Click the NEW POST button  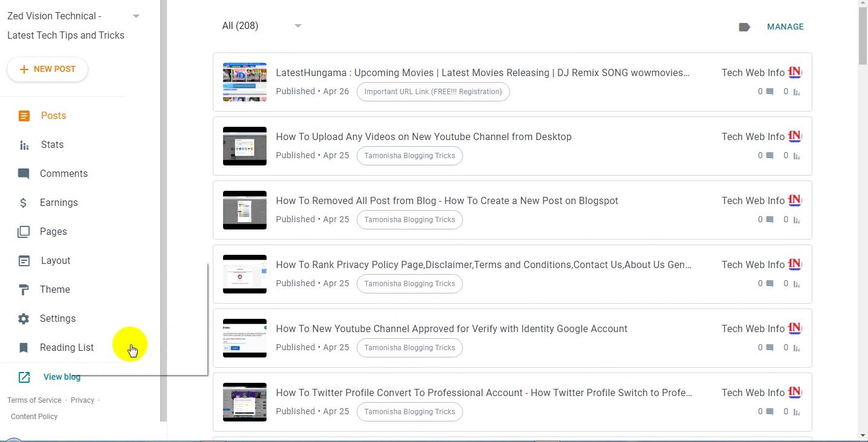47,69
